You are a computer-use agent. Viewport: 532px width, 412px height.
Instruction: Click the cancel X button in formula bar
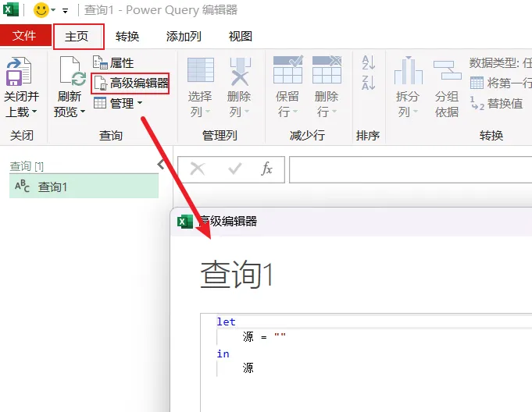tap(198, 169)
